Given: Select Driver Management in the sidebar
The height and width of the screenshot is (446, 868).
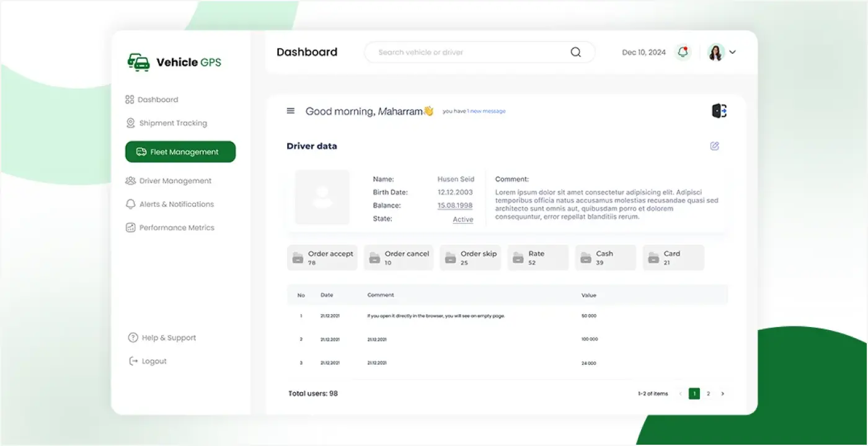Looking at the screenshot, I should pos(175,181).
